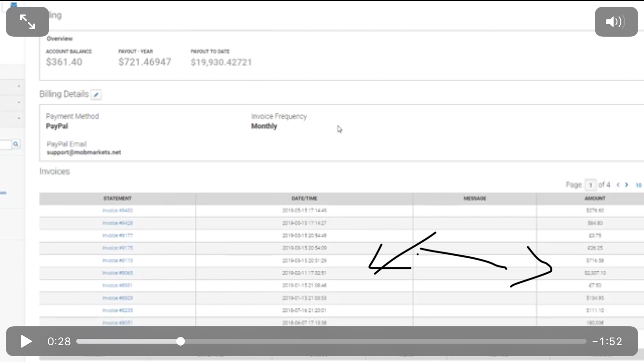Screen dimensions: 644x362
Task: Expand second sidebar dropdown arrow
Action: 19,102
